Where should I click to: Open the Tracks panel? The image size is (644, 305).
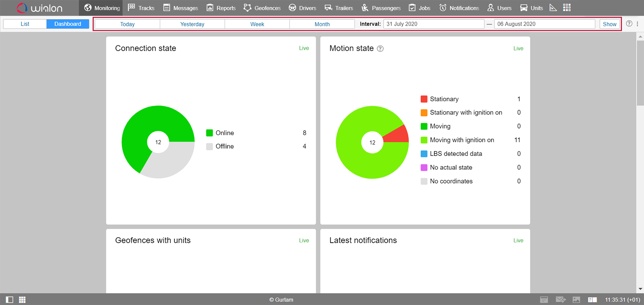pyautogui.click(x=141, y=8)
